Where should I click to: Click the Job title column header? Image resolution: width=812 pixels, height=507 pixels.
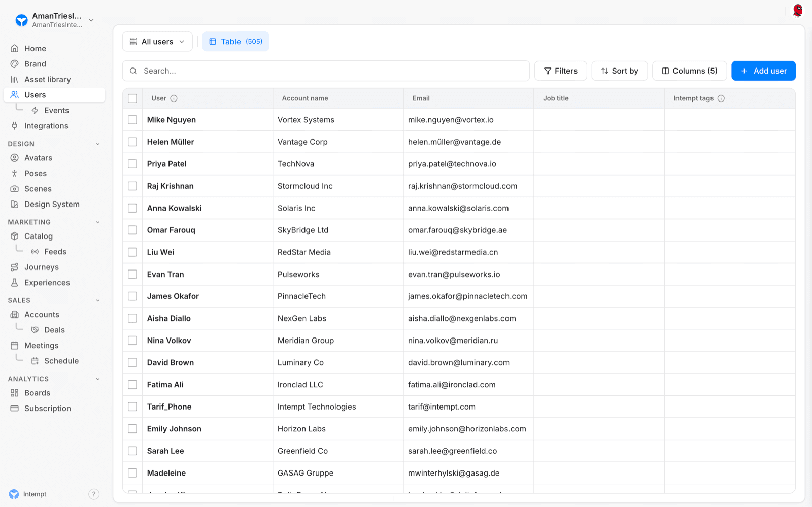point(556,98)
